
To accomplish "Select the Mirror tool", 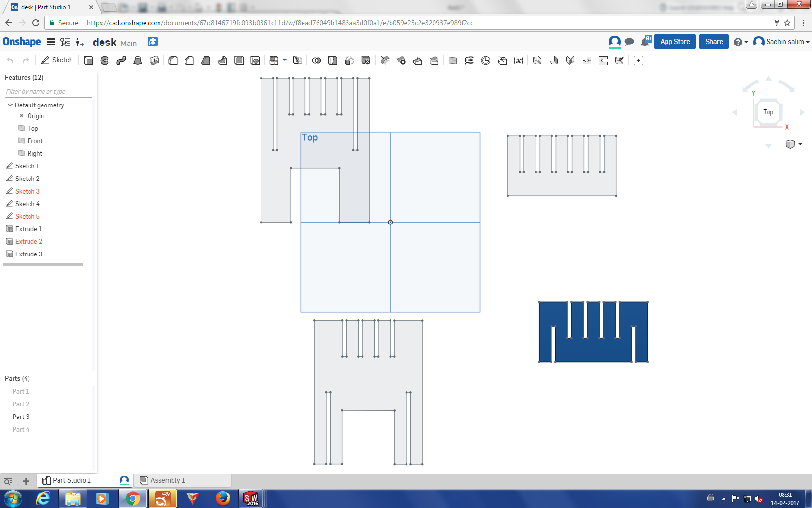I will click(x=298, y=60).
